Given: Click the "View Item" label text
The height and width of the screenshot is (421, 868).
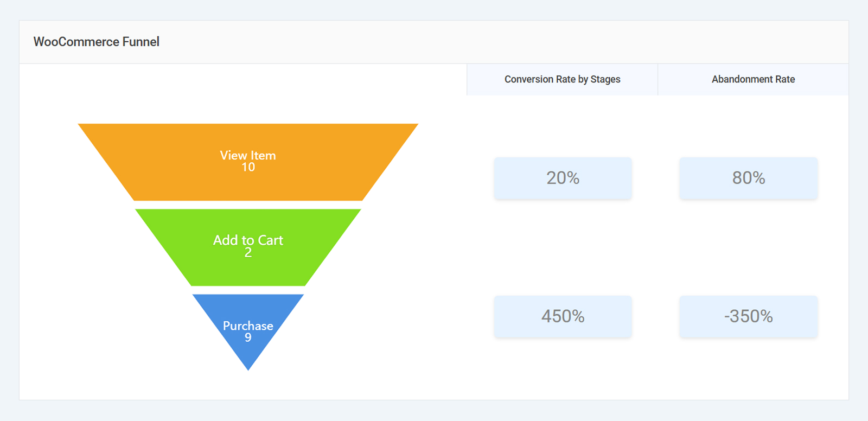Looking at the screenshot, I should pyautogui.click(x=248, y=155).
